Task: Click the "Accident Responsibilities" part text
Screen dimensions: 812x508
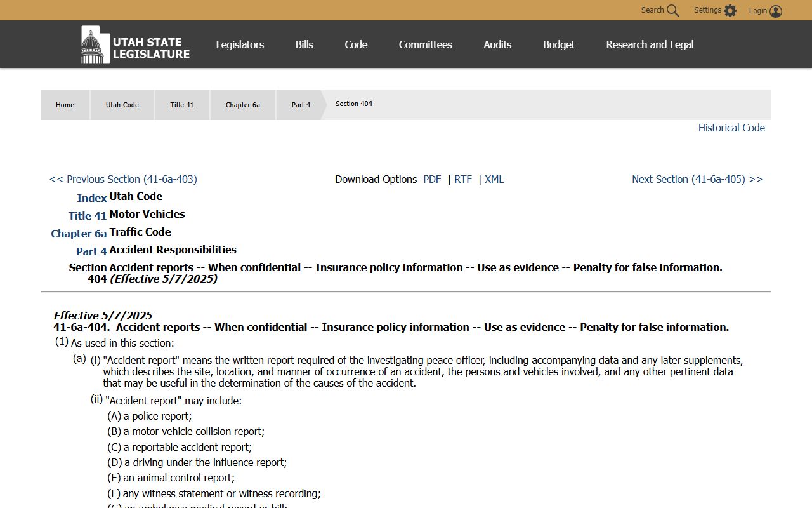Action: (x=173, y=250)
